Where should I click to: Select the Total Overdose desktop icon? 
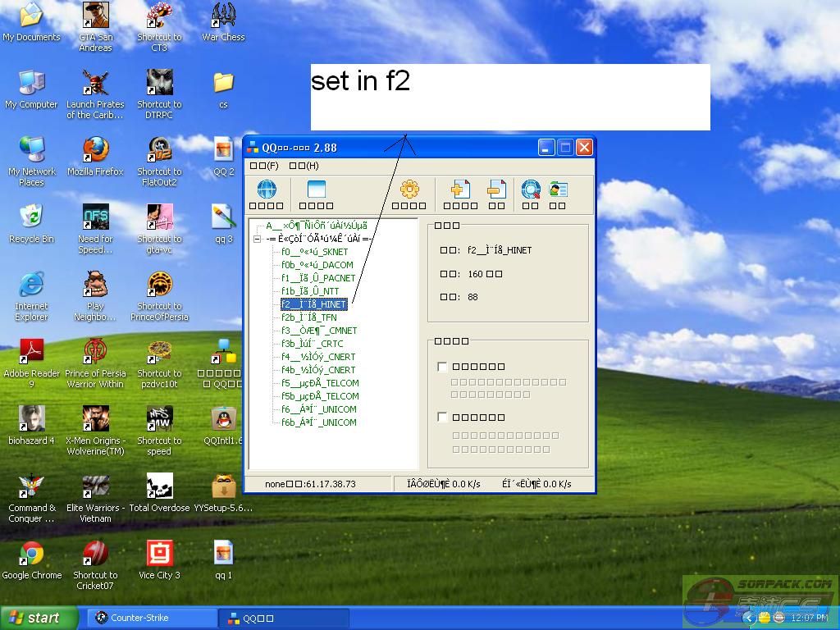(160, 493)
